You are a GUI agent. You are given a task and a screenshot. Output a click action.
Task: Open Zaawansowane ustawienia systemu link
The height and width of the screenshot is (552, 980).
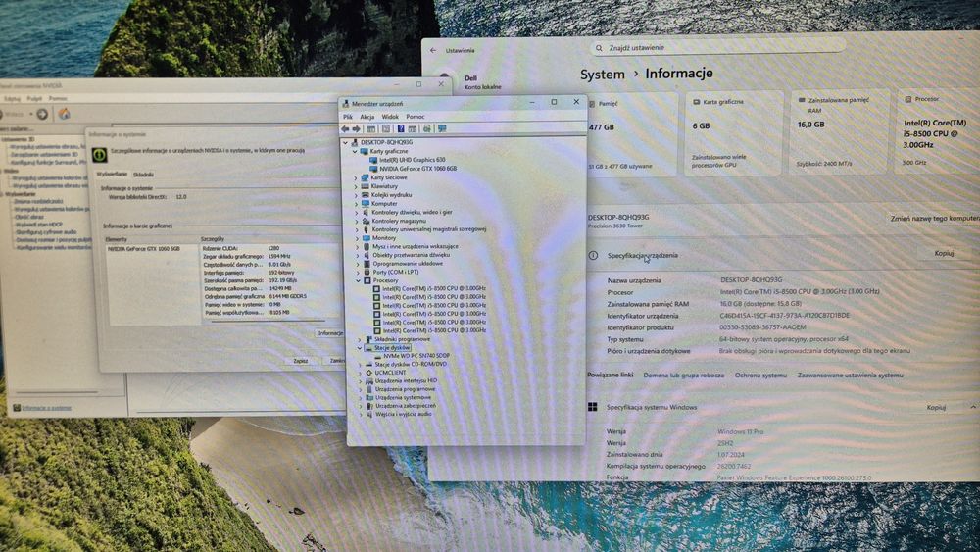(850, 376)
